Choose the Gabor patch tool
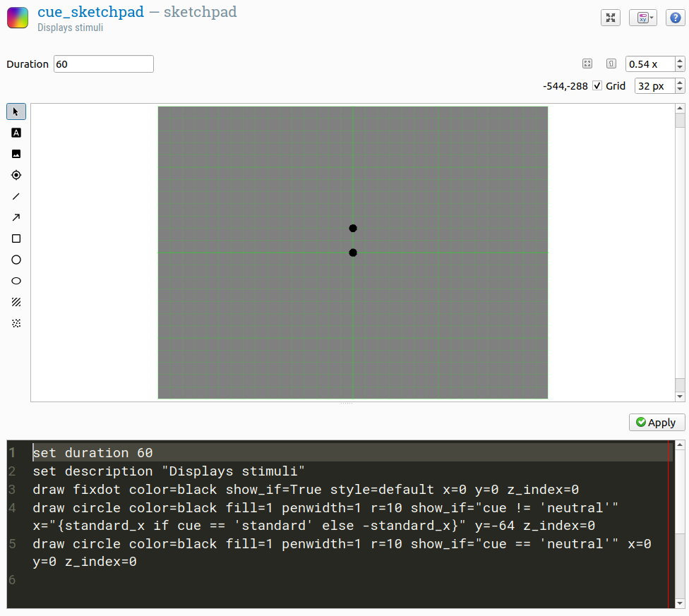 [16, 302]
